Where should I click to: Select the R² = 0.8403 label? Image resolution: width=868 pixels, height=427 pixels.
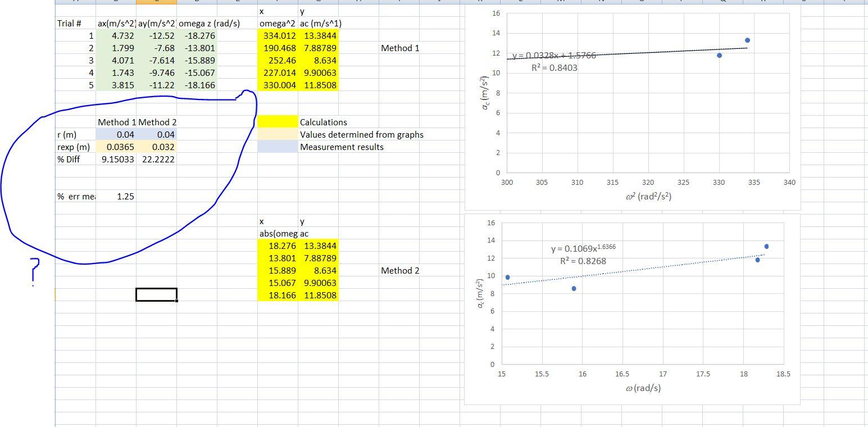(554, 68)
